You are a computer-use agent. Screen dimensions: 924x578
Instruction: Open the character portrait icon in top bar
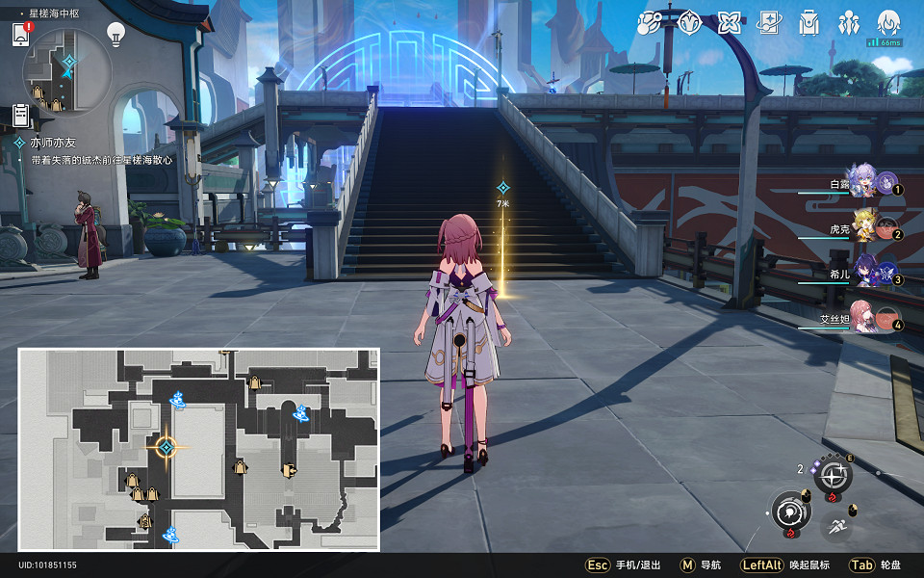tap(887, 22)
